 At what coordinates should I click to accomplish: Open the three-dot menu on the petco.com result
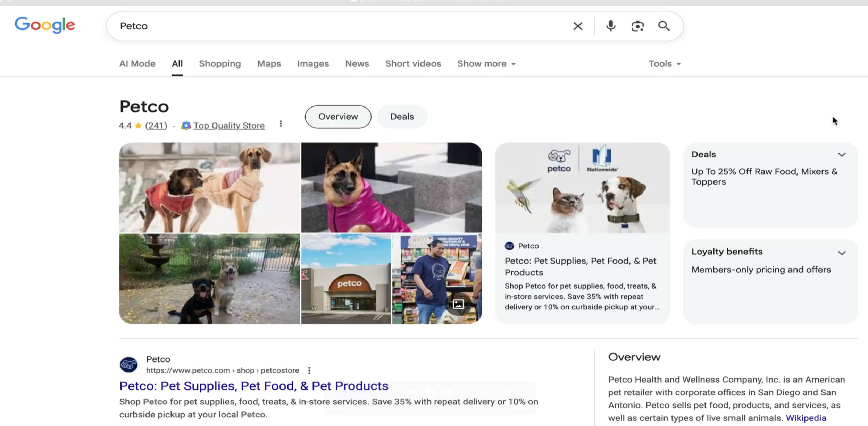click(x=309, y=370)
